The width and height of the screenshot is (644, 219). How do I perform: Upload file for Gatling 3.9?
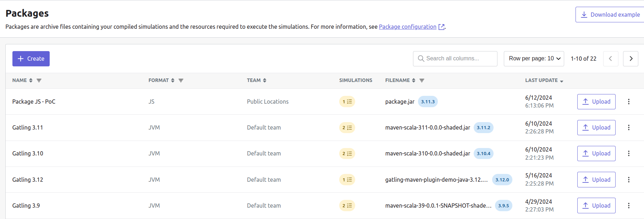click(596, 206)
